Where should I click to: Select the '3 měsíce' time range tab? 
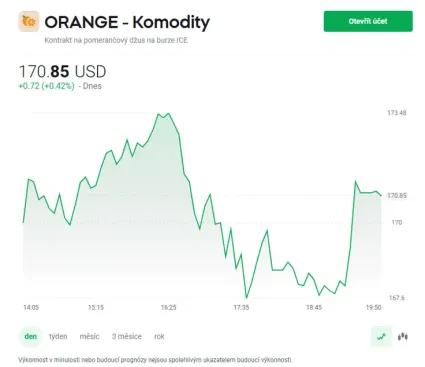coord(127,336)
